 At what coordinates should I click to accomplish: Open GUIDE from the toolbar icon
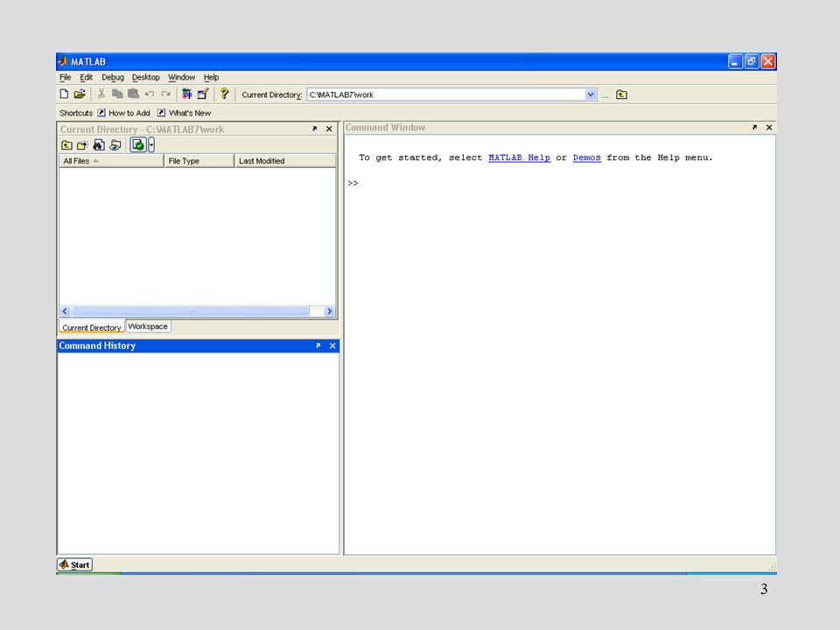tap(202, 94)
